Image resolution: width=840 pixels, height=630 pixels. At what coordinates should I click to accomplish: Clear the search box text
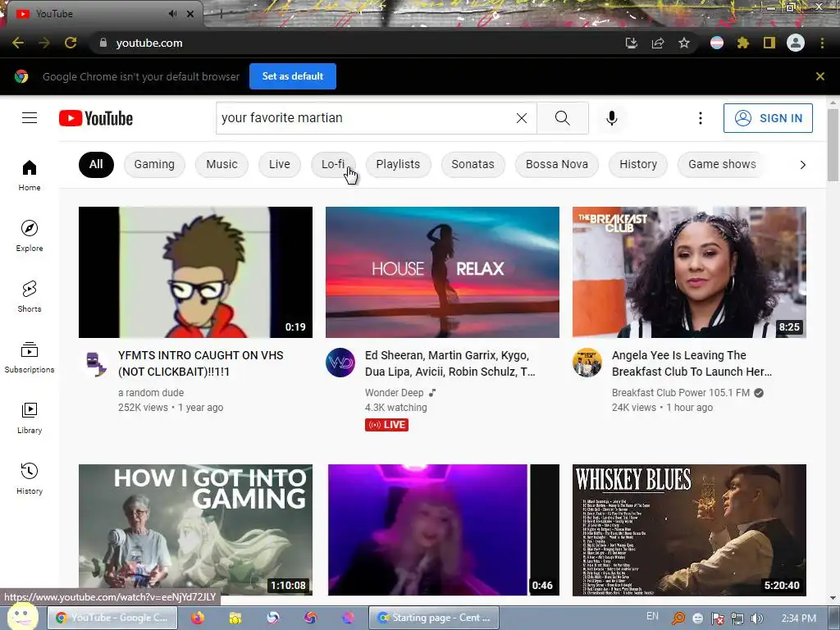coord(521,118)
